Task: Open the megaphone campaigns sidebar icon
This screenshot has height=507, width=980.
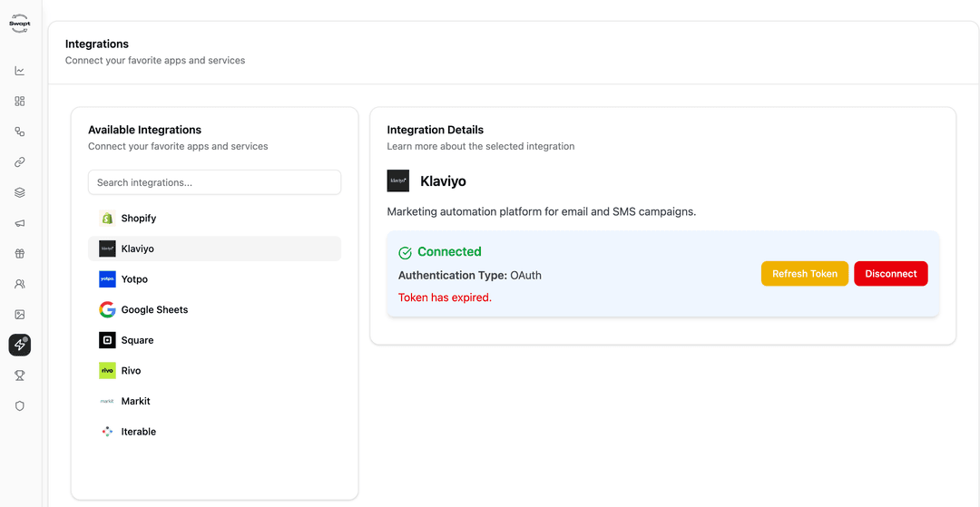Action: pos(20,223)
